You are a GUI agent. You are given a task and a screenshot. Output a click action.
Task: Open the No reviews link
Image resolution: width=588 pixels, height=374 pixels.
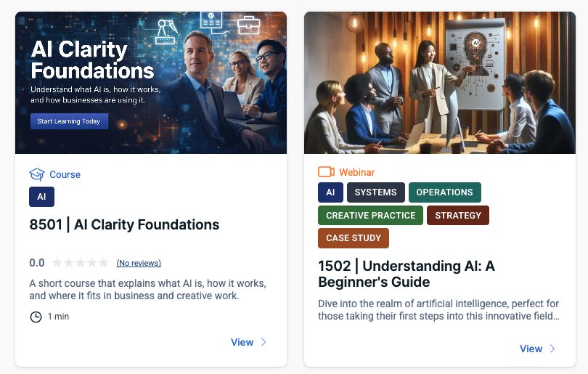[139, 263]
